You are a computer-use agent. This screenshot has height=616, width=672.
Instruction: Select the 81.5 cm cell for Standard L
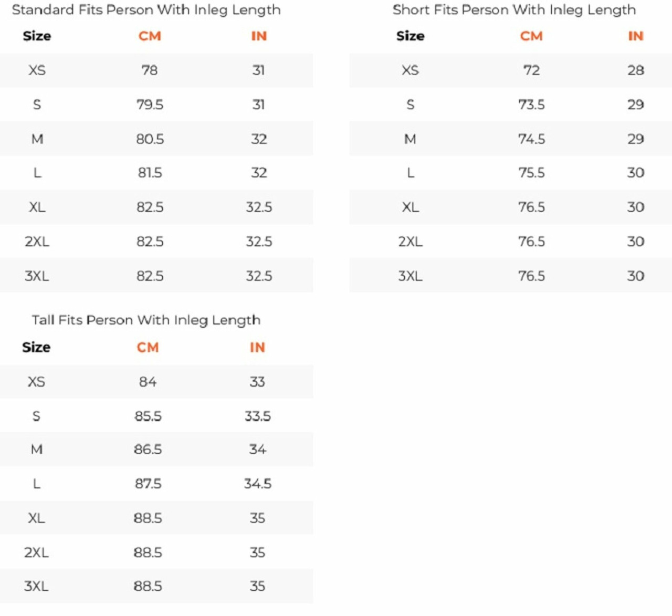150,173
